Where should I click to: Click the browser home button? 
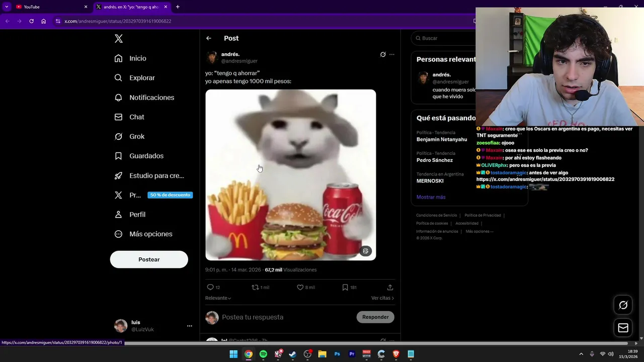coord(43,21)
